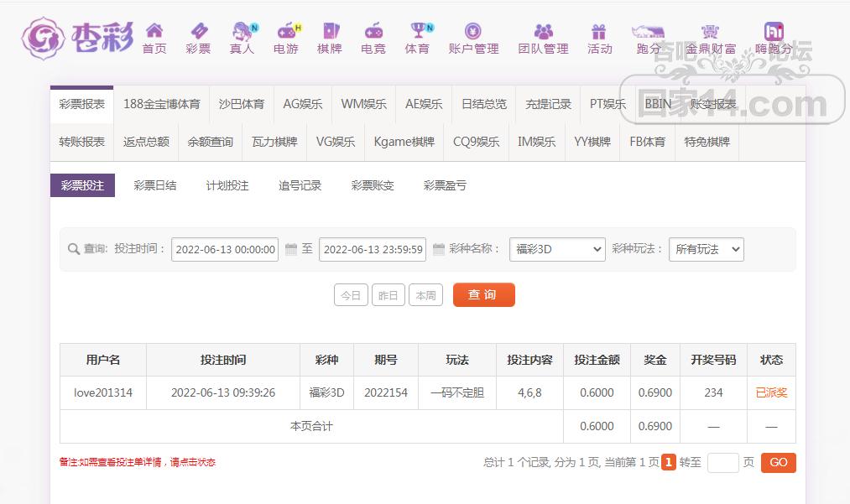The height and width of the screenshot is (504, 850).
Task: Switch to the 日结总览 tab
Action: [484, 104]
